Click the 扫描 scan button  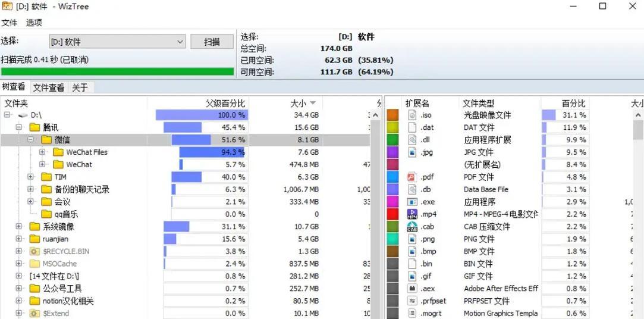pyautogui.click(x=212, y=42)
